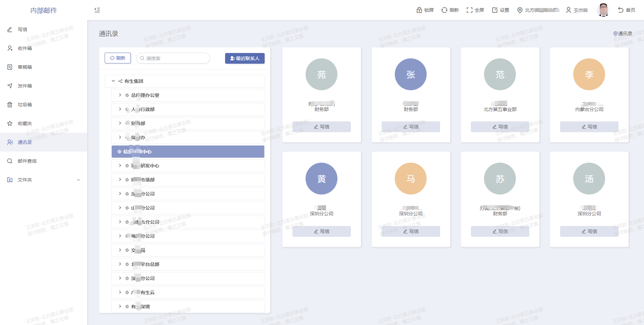Screen dimensions: 644x325
Task: Open 收藏夹 favorites
Action: tap(44, 123)
